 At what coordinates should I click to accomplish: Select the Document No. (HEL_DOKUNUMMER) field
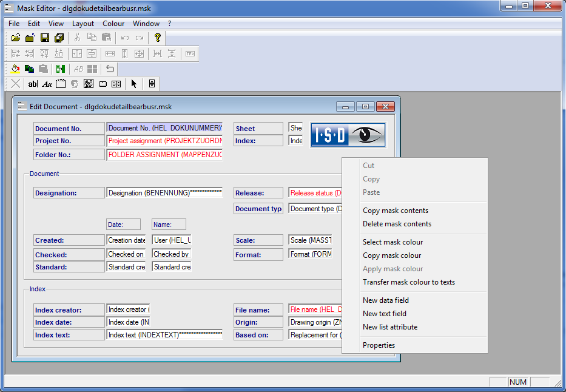pos(164,128)
